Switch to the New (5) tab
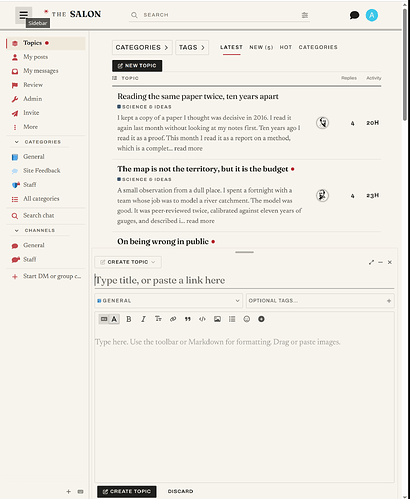Viewport: 410px width, 499px height. (261, 47)
